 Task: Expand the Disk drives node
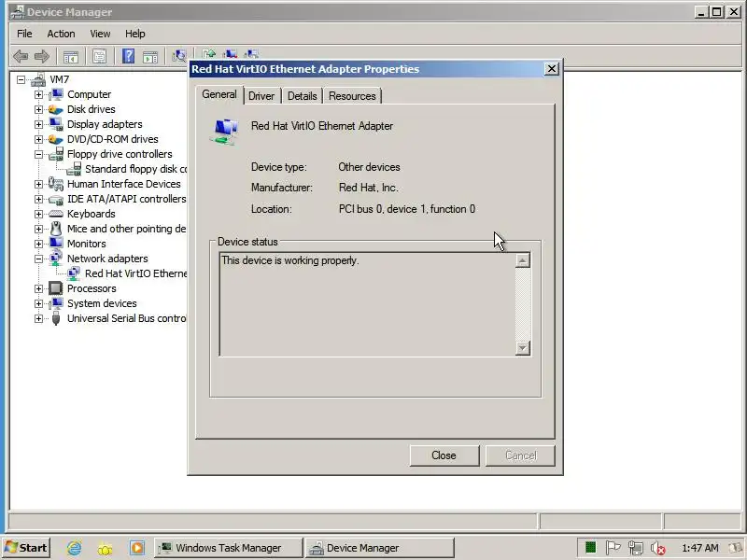pos(38,109)
